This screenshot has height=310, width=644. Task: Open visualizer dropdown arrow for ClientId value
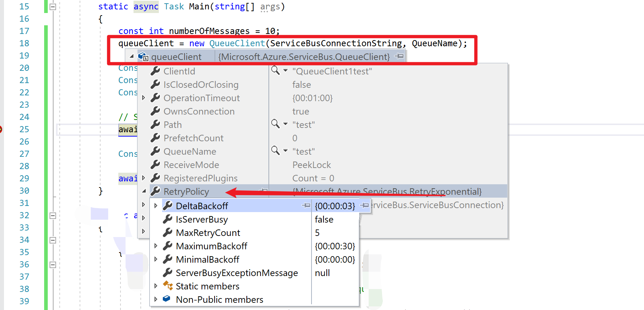click(285, 71)
